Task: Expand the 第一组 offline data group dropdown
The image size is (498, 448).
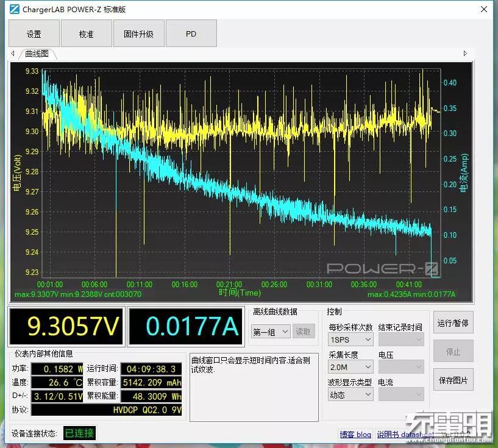Action: click(271, 332)
